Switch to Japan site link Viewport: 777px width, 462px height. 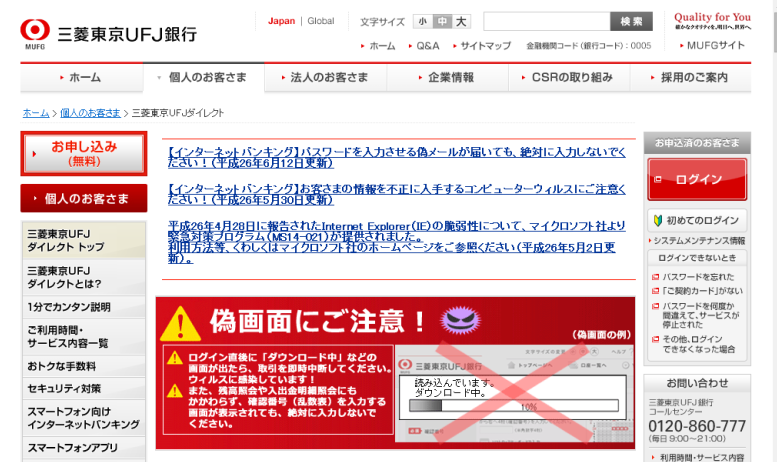point(281,21)
